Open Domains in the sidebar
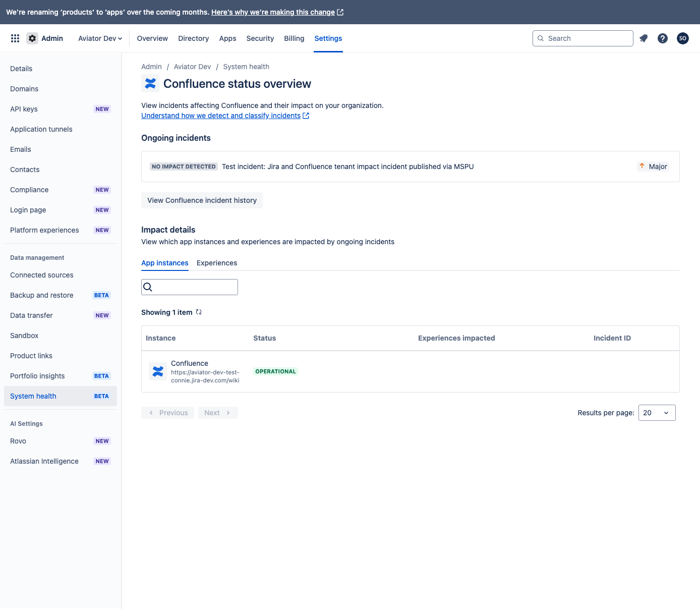The height and width of the screenshot is (609, 700). pyautogui.click(x=61, y=89)
